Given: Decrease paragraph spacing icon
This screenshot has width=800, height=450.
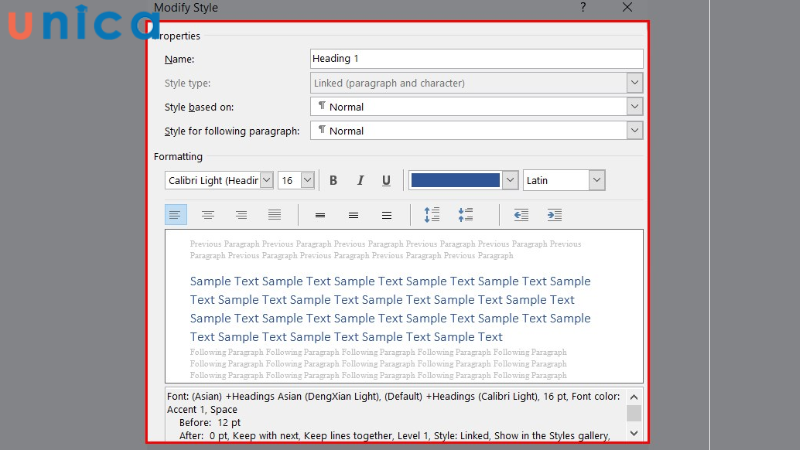Looking at the screenshot, I should pyautogui.click(x=465, y=215).
